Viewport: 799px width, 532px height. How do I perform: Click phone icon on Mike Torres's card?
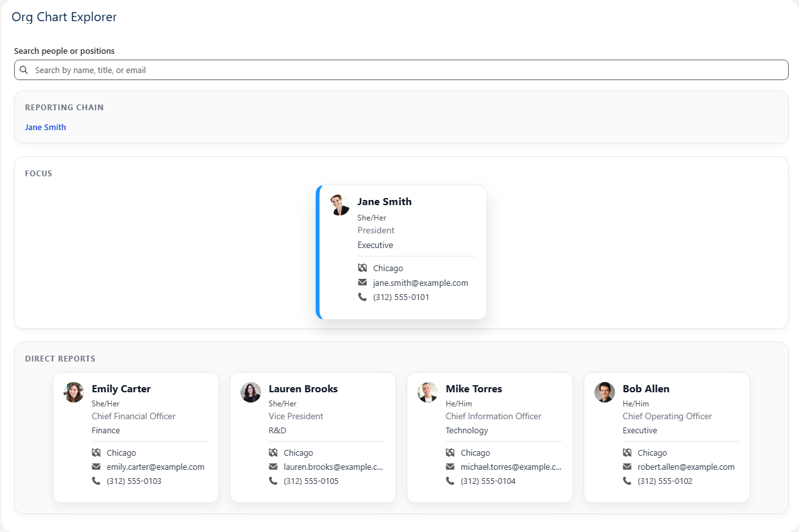(450, 481)
